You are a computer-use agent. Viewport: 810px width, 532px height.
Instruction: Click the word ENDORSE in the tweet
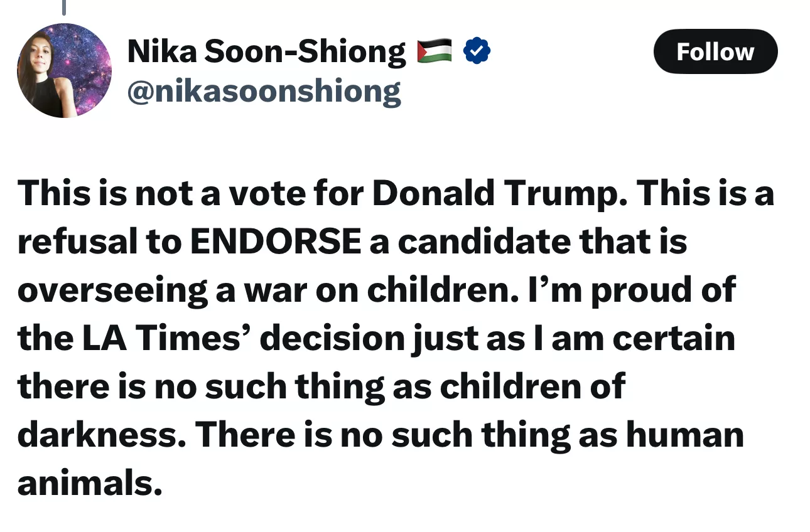point(275,242)
